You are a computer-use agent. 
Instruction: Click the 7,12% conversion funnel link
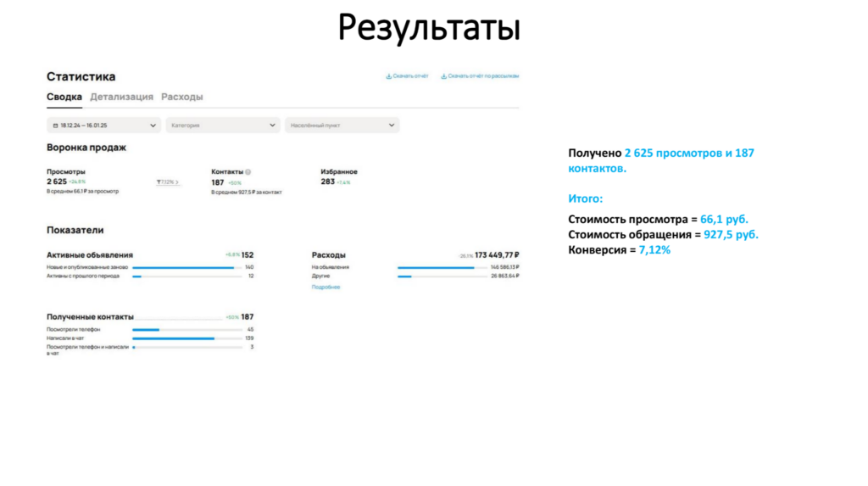click(x=168, y=182)
